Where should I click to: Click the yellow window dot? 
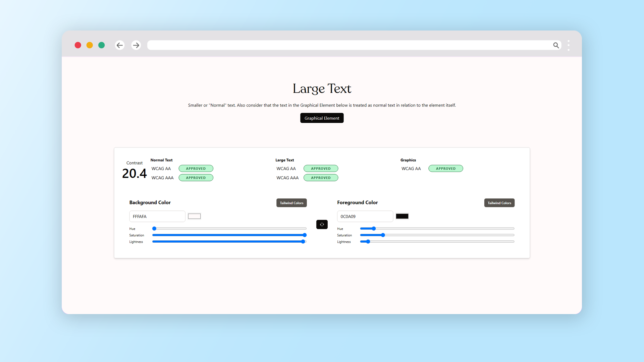[x=90, y=45]
